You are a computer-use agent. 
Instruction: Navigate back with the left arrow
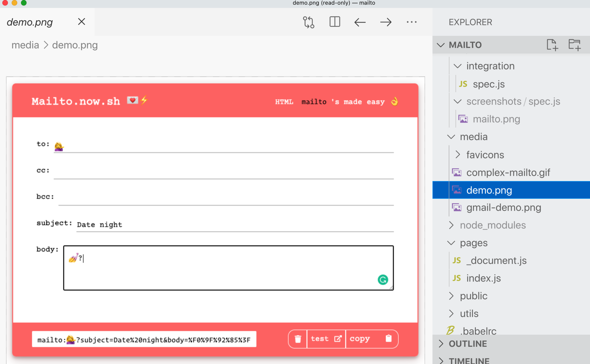point(360,22)
